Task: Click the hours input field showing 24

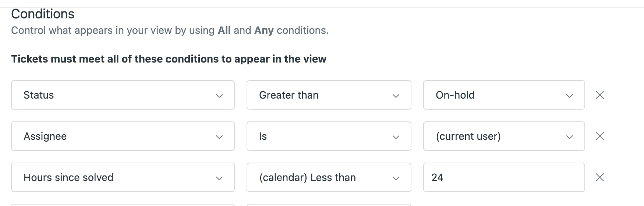Action: [x=504, y=177]
